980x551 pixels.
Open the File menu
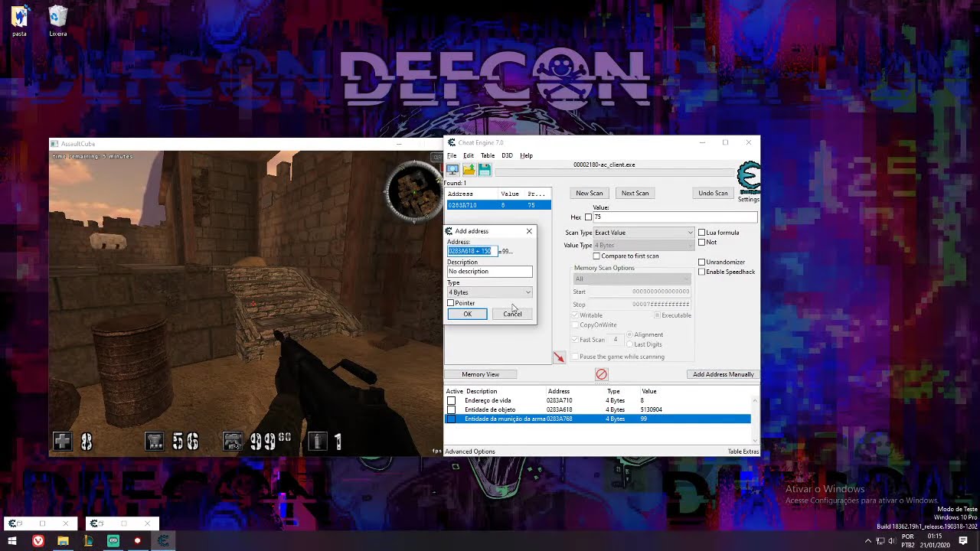coord(452,155)
